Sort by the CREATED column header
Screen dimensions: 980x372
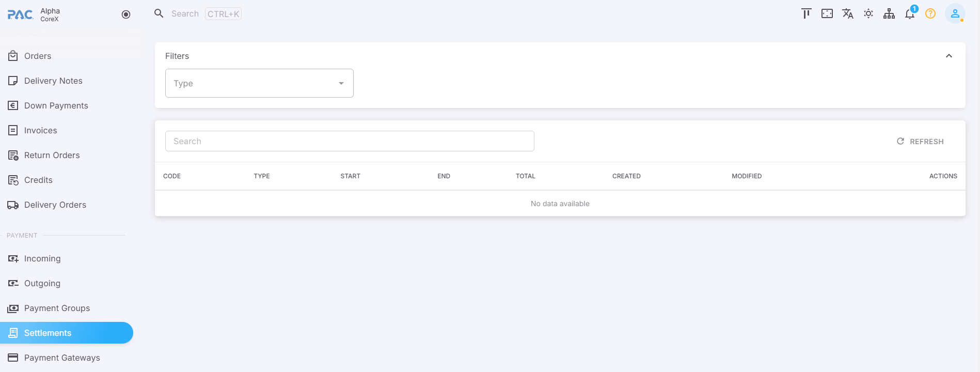click(626, 176)
